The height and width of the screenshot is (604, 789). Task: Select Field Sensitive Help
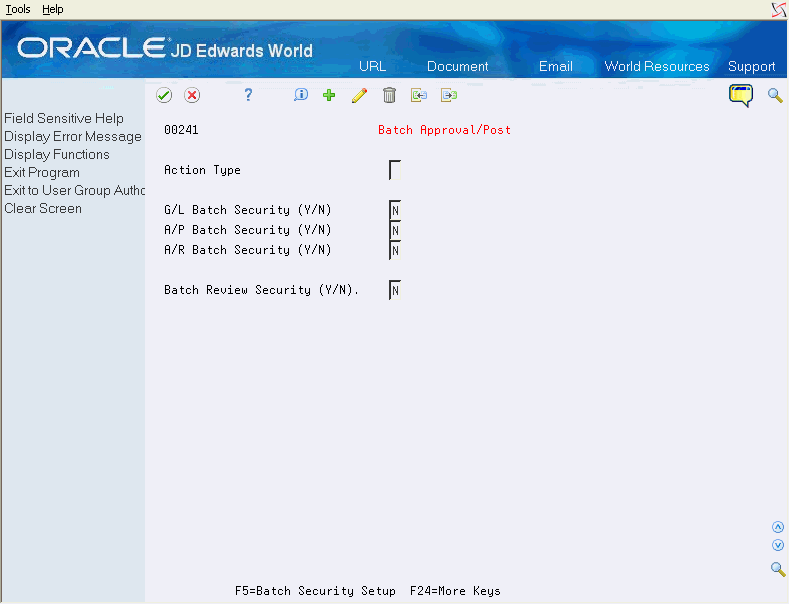pyautogui.click(x=64, y=118)
